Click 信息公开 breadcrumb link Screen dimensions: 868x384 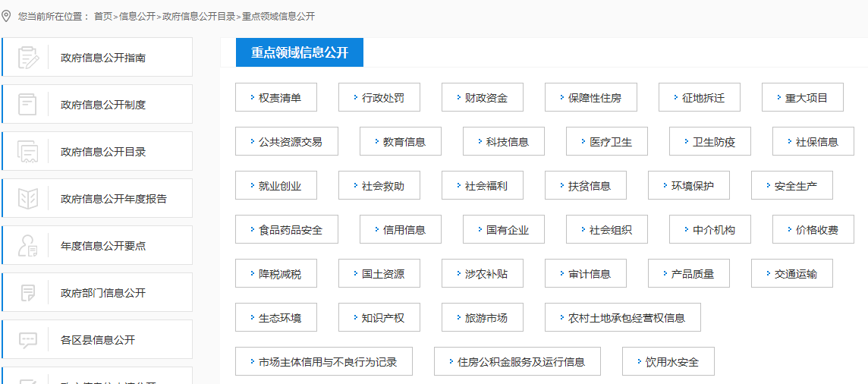[137, 16]
